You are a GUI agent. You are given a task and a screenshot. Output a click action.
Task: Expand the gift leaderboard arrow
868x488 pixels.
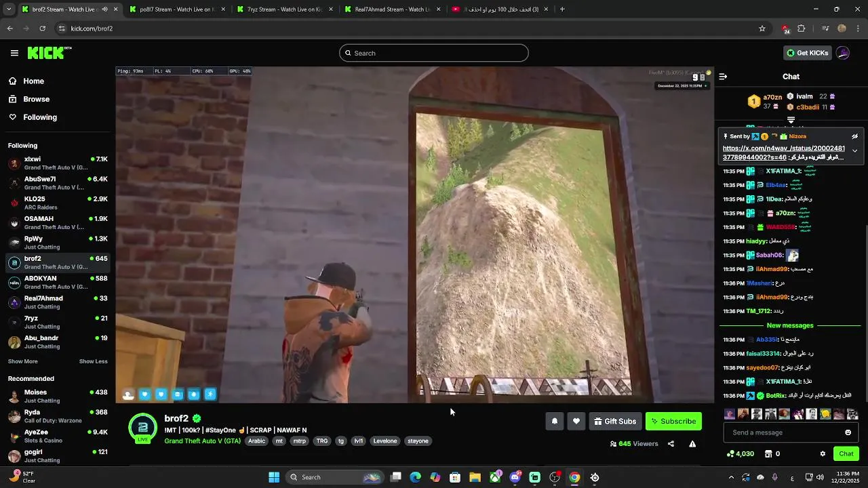pyautogui.click(x=791, y=120)
